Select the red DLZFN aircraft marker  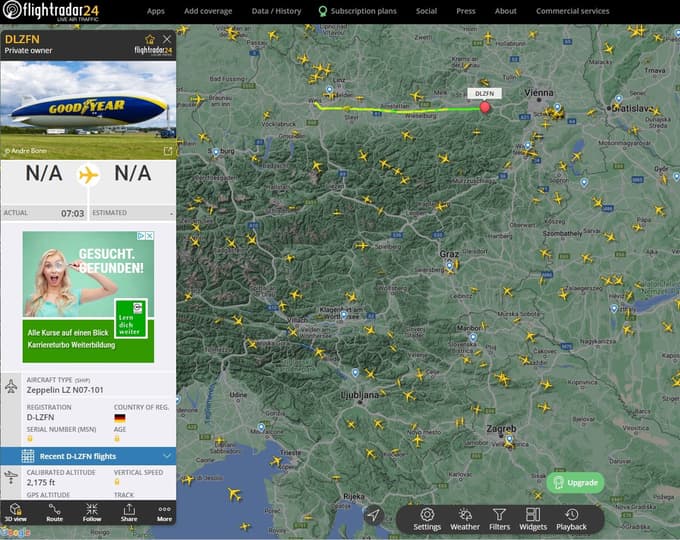tap(485, 107)
